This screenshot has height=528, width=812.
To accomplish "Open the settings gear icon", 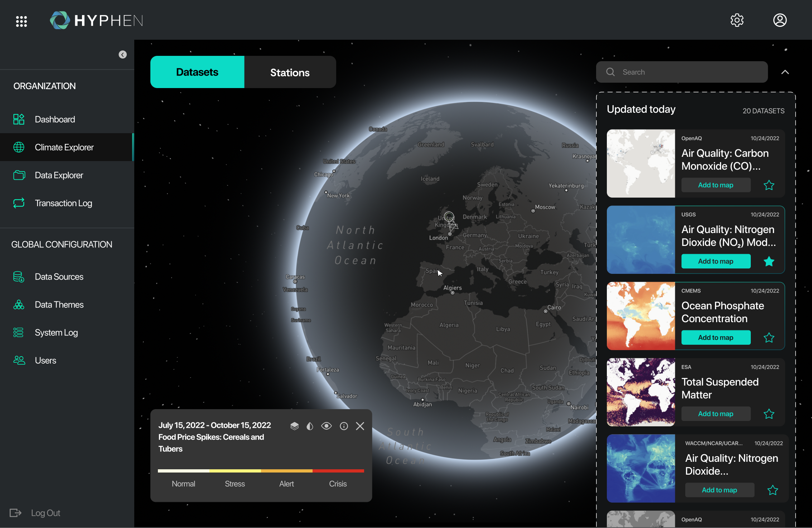I will point(737,20).
